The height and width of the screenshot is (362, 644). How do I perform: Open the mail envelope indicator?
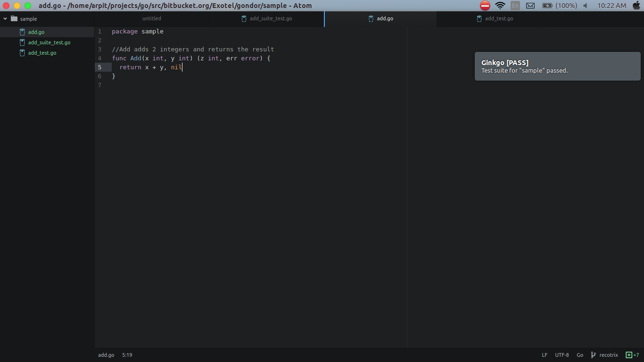[x=530, y=6]
